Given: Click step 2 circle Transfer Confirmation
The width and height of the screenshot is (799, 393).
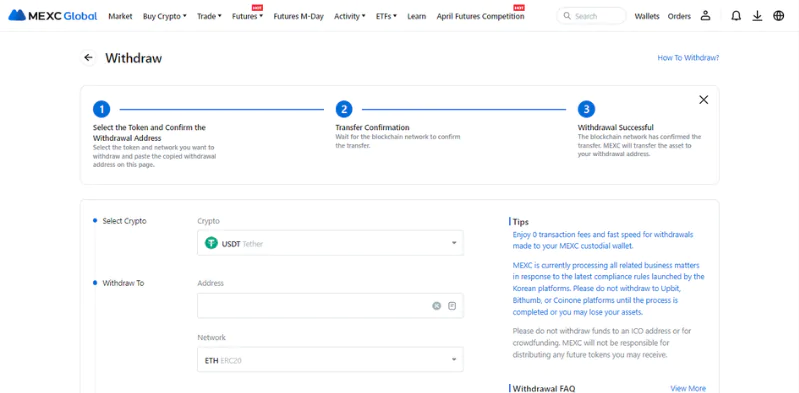Looking at the screenshot, I should pyautogui.click(x=344, y=109).
